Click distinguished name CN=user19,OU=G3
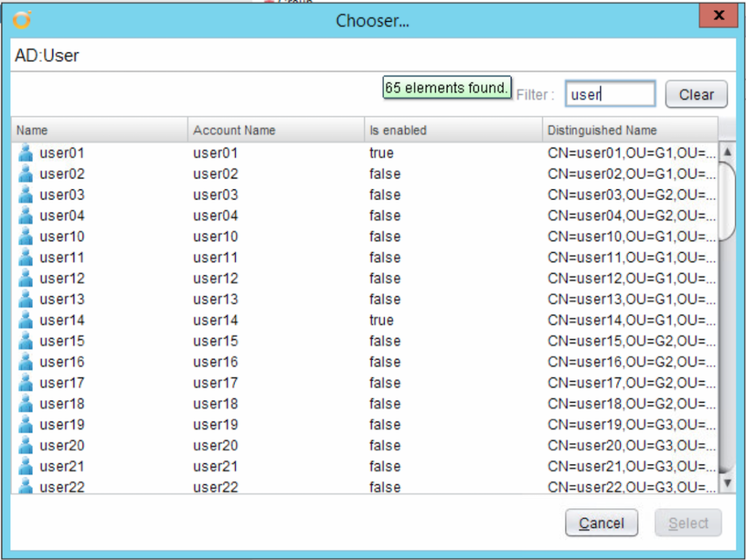The height and width of the screenshot is (560, 746). coord(632,425)
